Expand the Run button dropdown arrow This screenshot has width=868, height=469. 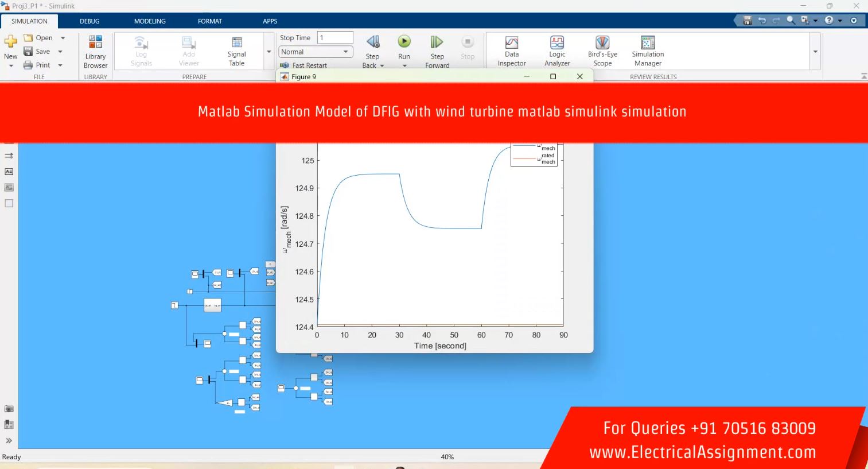coord(404,66)
